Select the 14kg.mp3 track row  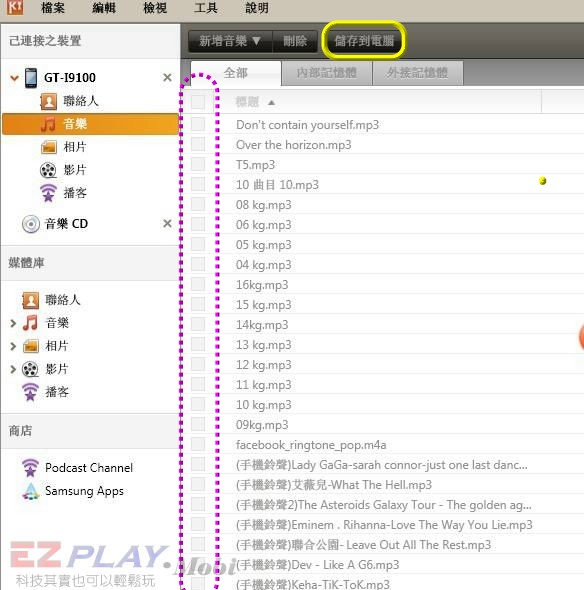(x=383, y=324)
